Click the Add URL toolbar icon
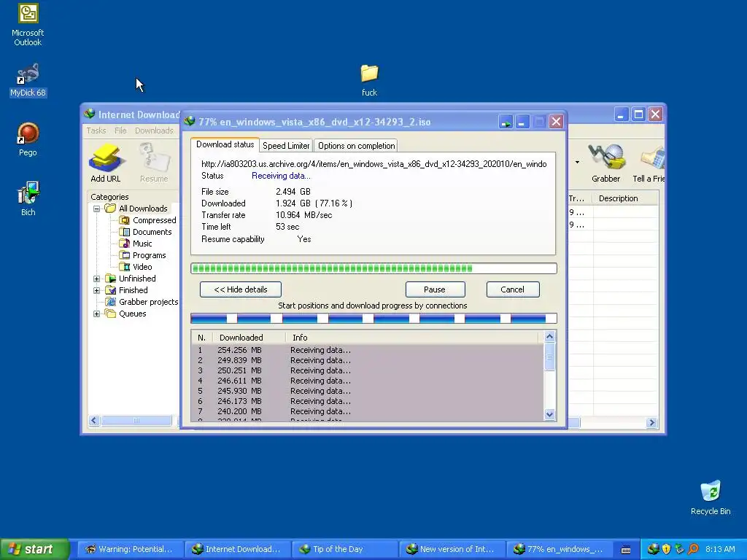This screenshot has height=560, width=747. click(105, 163)
